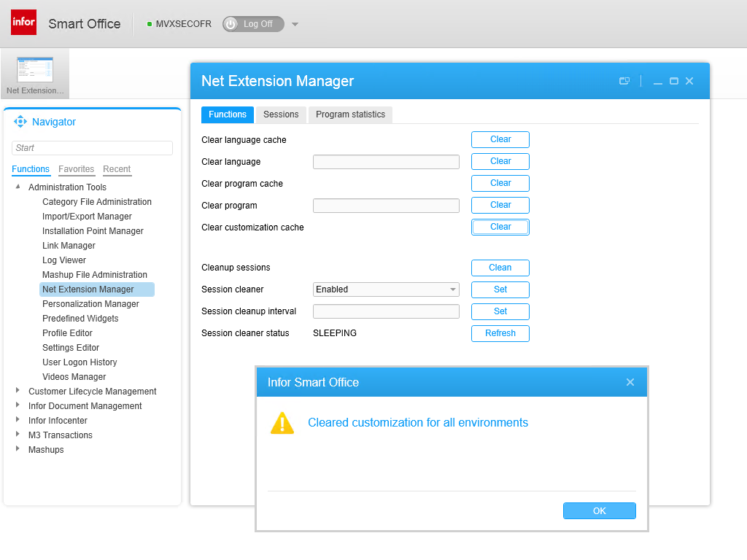Click the Navigator compass icon
747x560 pixels.
coord(20,122)
